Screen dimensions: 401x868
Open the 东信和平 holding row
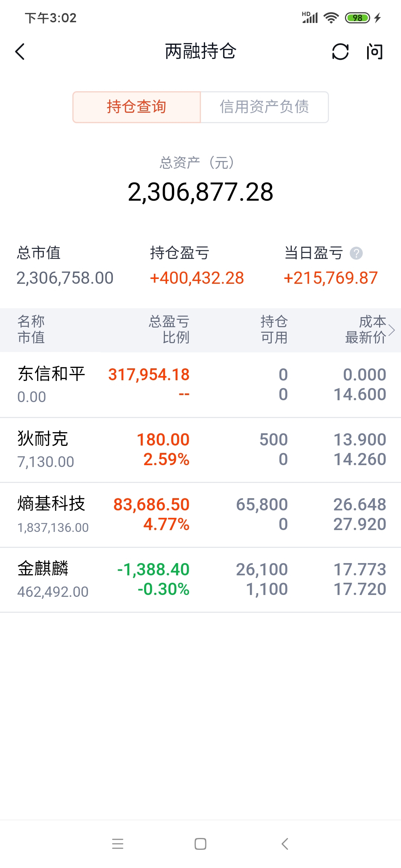200,385
